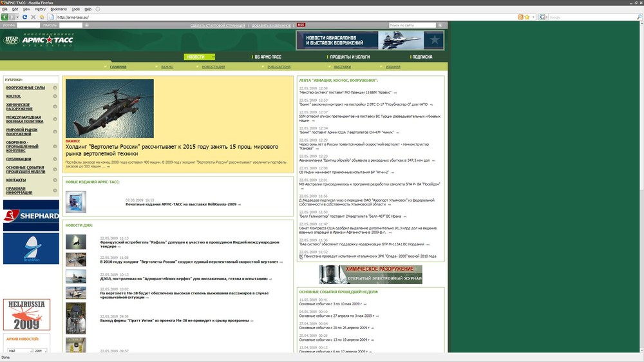644x362 pixels.
Task: Click the page icon beside the URL
Action: pos(52,17)
